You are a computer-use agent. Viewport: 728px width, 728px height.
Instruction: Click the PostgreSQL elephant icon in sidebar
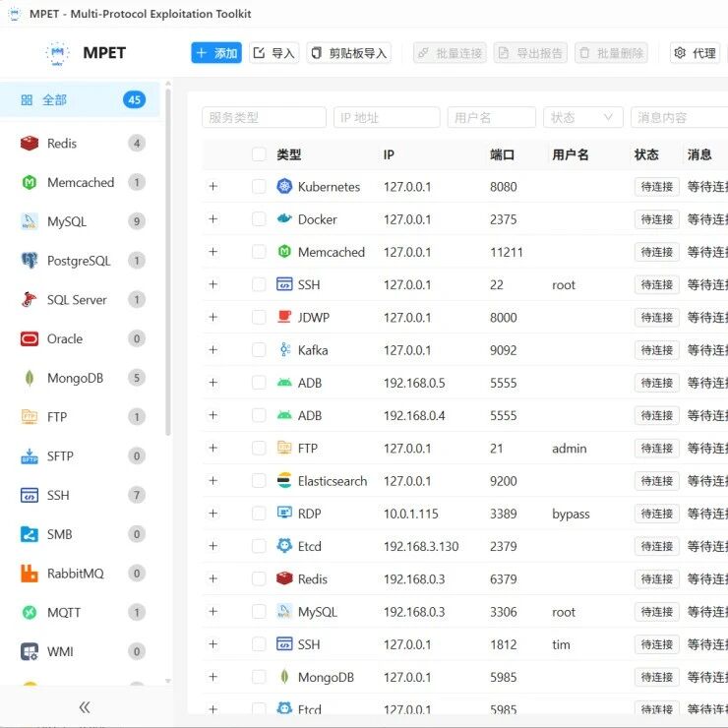tap(30, 261)
